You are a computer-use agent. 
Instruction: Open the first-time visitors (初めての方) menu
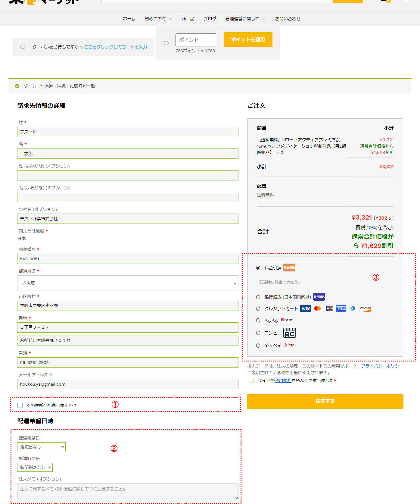pyautogui.click(x=158, y=19)
